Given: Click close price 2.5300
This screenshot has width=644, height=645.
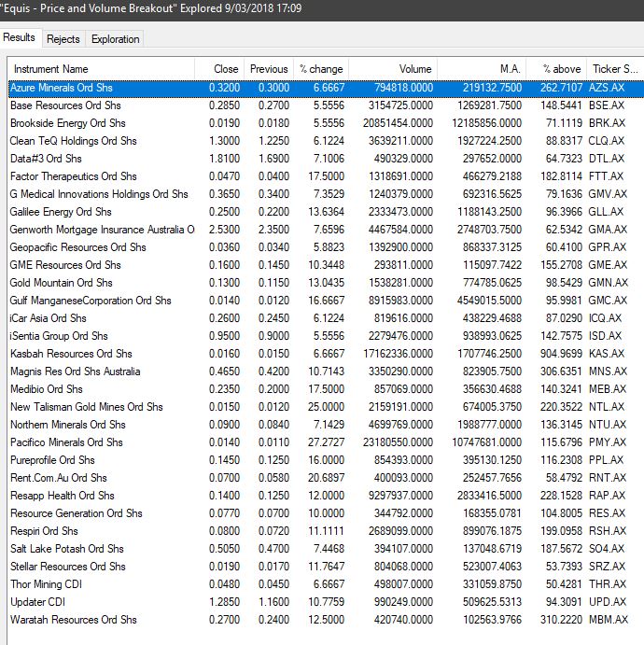Looking at the screenshot, I should [224, 229].
